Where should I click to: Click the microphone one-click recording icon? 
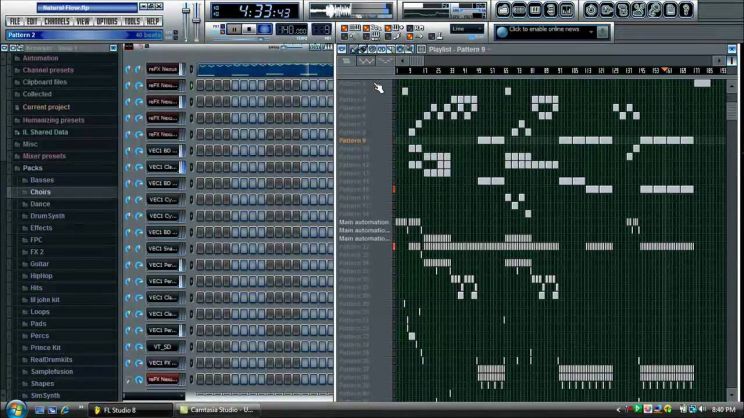pyautogui.click(x=654, y=9)
